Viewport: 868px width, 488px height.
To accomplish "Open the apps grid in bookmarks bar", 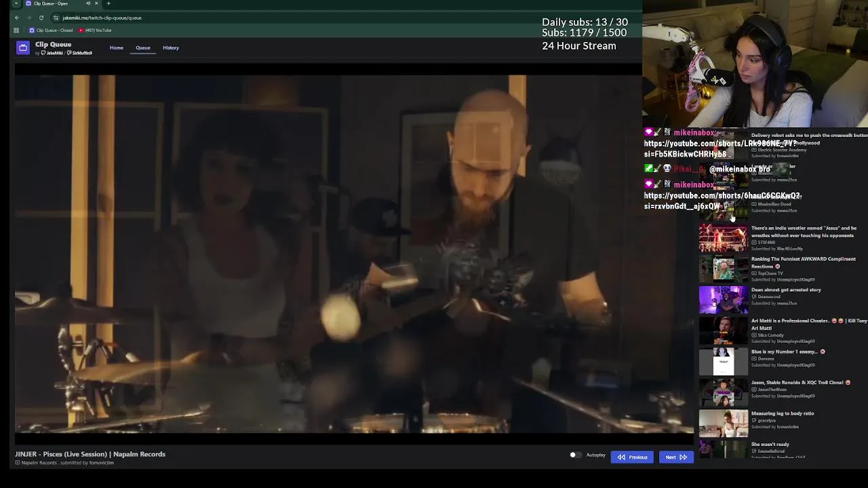I will pos(17,30).
